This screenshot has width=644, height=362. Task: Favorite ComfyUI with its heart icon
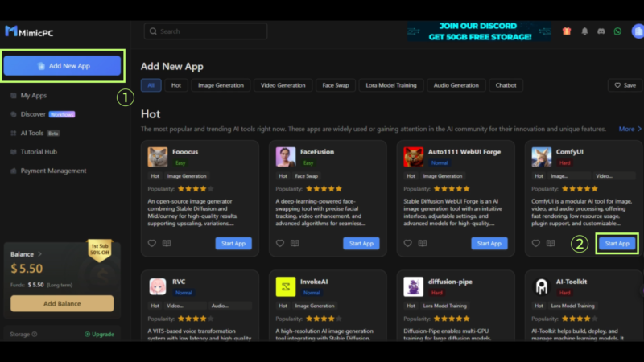535,243
